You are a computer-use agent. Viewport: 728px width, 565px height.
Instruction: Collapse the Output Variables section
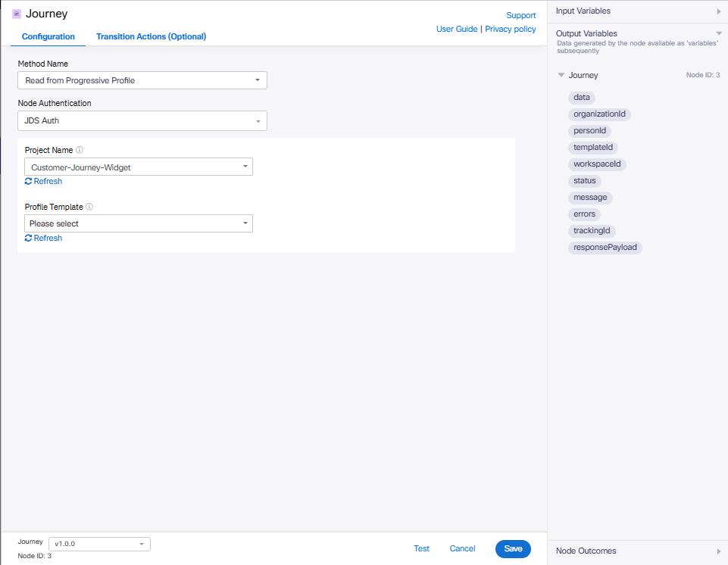click(719, 33)
